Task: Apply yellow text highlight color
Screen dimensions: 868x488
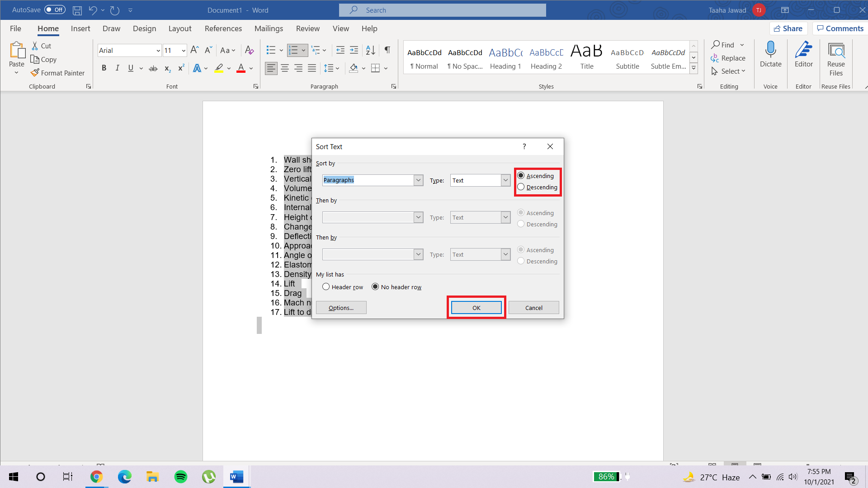Action: pyautogui.click(x=219, y=68)
